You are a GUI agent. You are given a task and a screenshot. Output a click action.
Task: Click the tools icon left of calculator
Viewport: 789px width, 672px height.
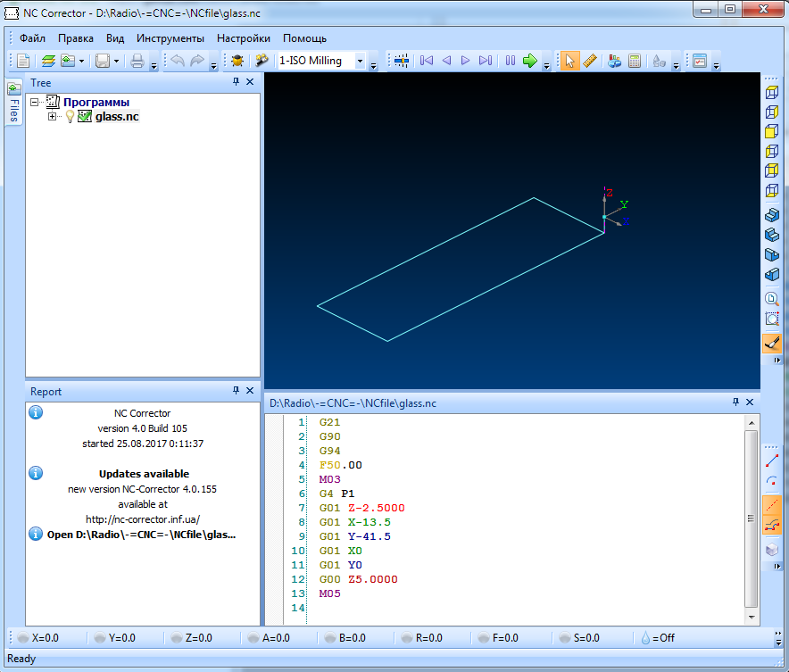tap(614, 61)
